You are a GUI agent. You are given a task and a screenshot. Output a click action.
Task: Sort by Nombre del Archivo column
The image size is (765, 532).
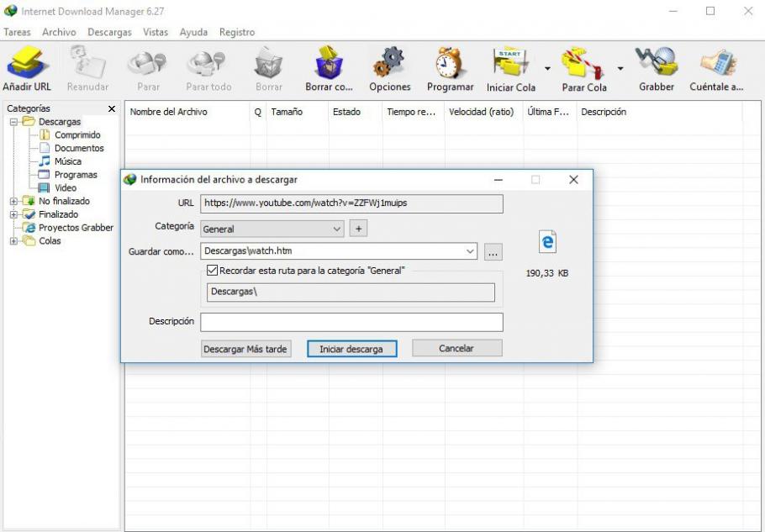[187, 112]
